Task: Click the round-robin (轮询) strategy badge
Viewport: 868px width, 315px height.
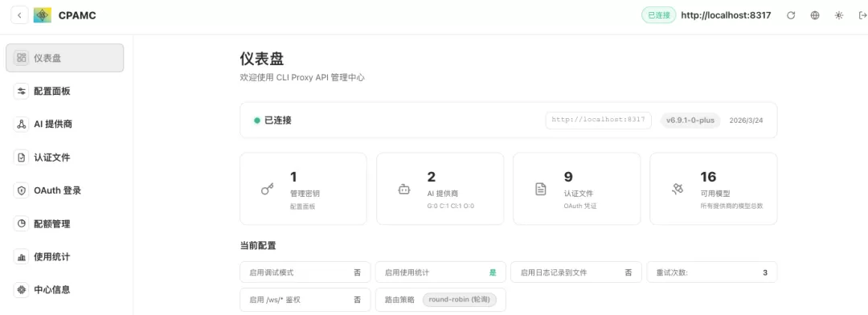Action: pos(460,300)
